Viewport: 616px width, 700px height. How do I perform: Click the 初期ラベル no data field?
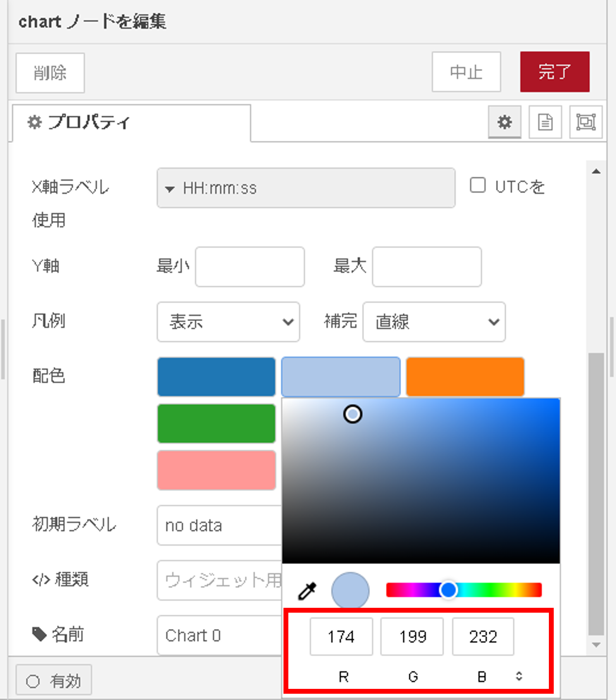[x=219, y=525]
